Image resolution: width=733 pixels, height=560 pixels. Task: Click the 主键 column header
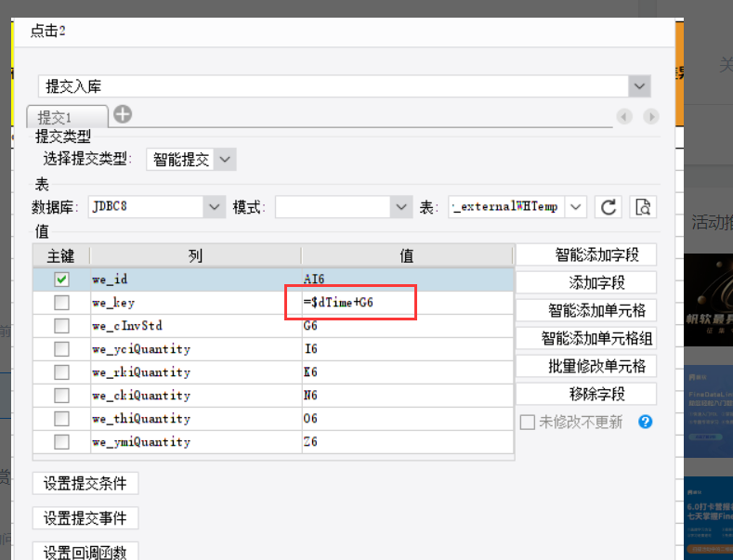point(60,255)
